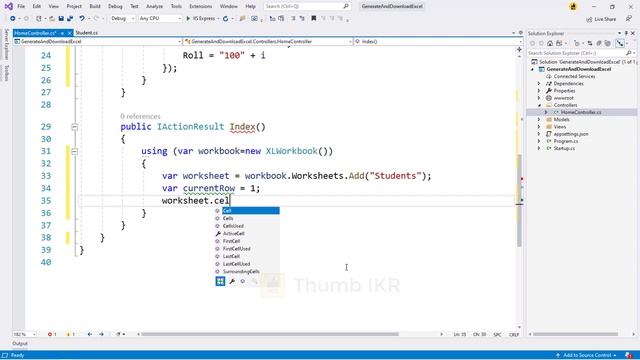This screenshot has height=360, width=640.
Task: Click the split editor handle above the vertical scrollbar
Action: pos(519,49)
